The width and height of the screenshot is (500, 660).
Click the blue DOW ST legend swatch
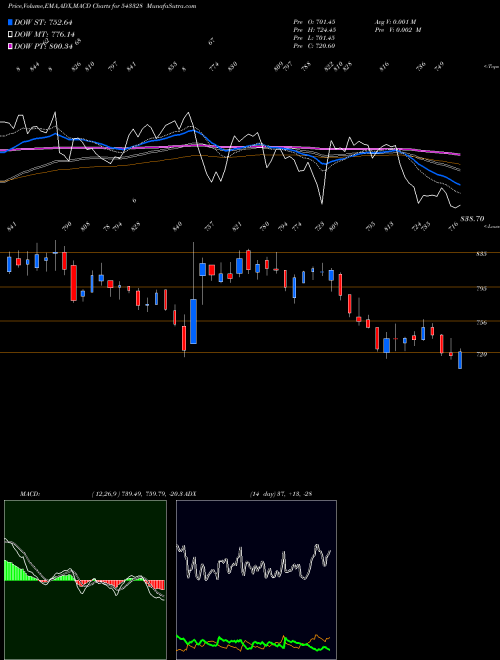[10, 22]
